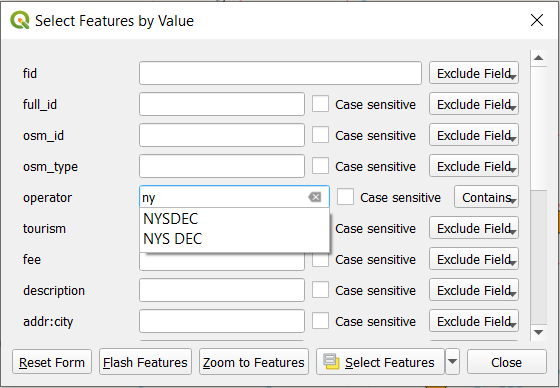Enable Case sensitive for osm_type

(320, 166)
